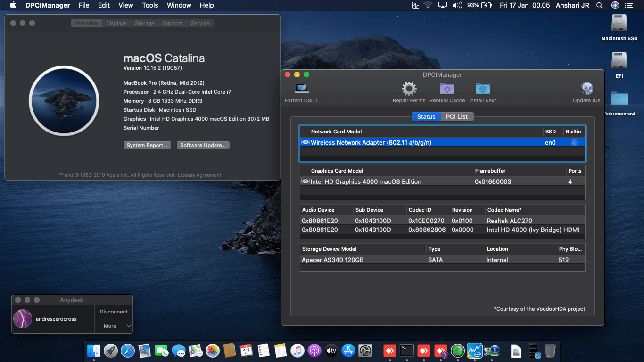The image size is (644, 362).
Task: Switch to the PCI List tab
Action: click(457, 116)
